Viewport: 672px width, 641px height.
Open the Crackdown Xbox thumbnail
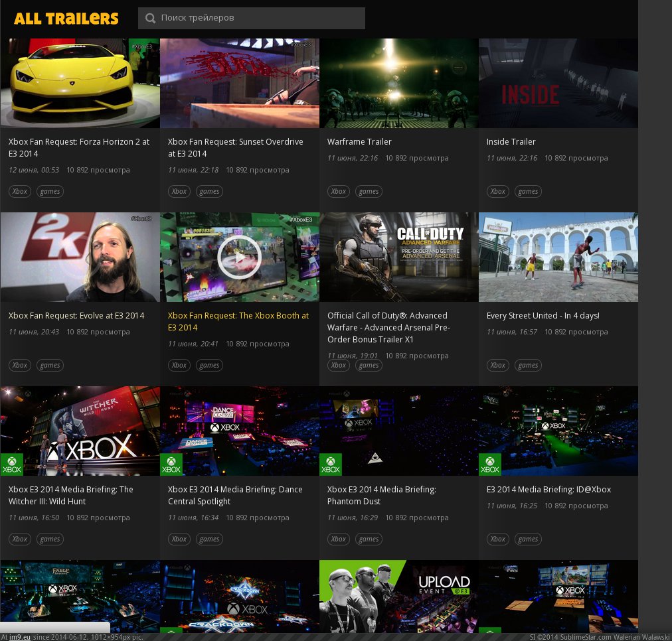(x=240, y=597)
